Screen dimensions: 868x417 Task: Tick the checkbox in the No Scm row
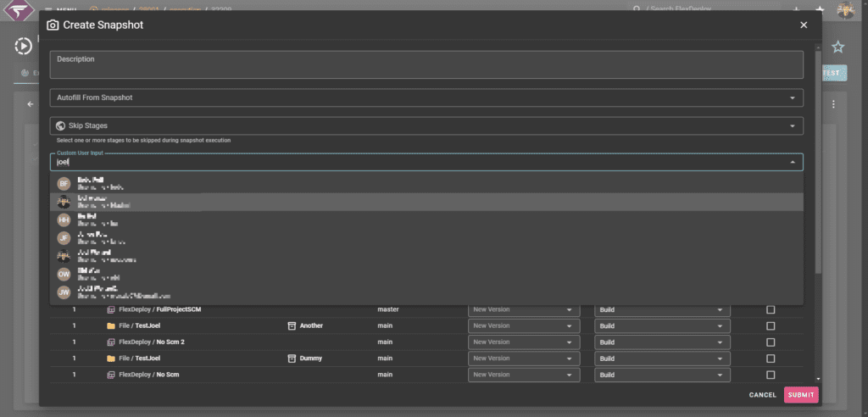pos(771,375)
